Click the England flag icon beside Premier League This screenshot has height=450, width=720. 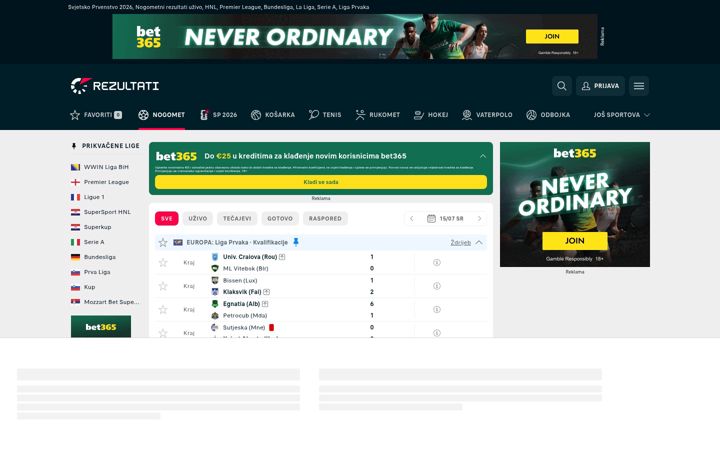click(x=75, y=182)
